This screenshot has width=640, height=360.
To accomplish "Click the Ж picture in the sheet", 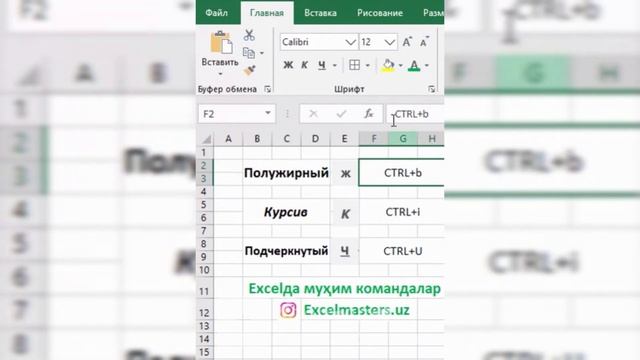I will pyautogui.click(x=345, y=173).
